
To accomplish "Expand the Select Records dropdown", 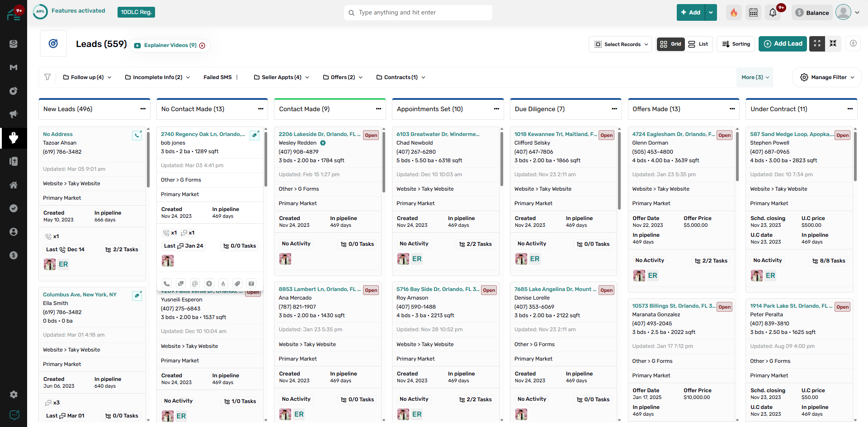I will coord(620,44).
